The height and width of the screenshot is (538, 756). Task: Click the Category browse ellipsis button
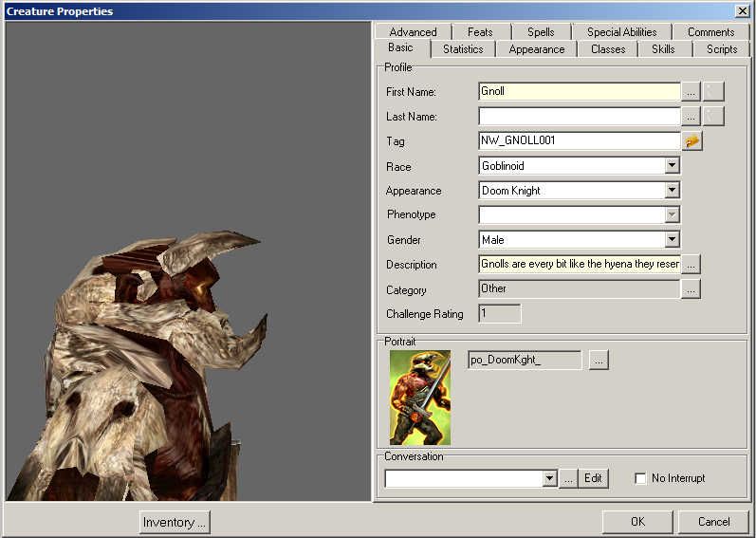pos(691,288)
